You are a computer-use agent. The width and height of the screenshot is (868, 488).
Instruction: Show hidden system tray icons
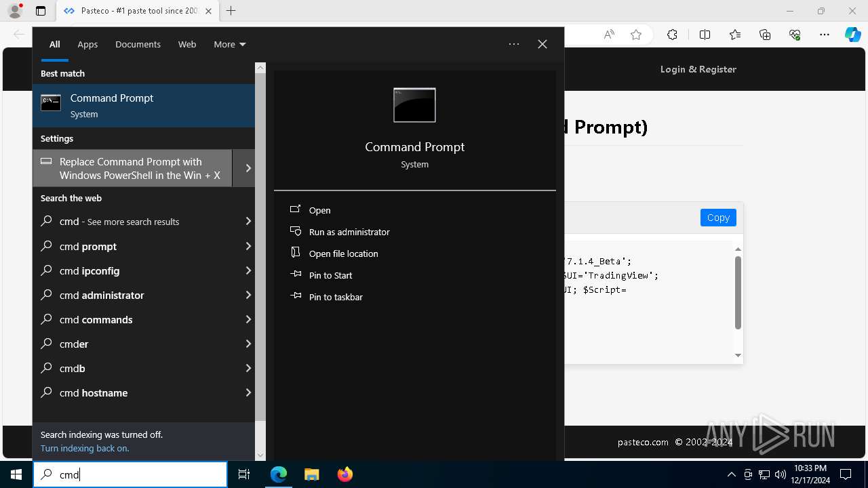[731, 474]
